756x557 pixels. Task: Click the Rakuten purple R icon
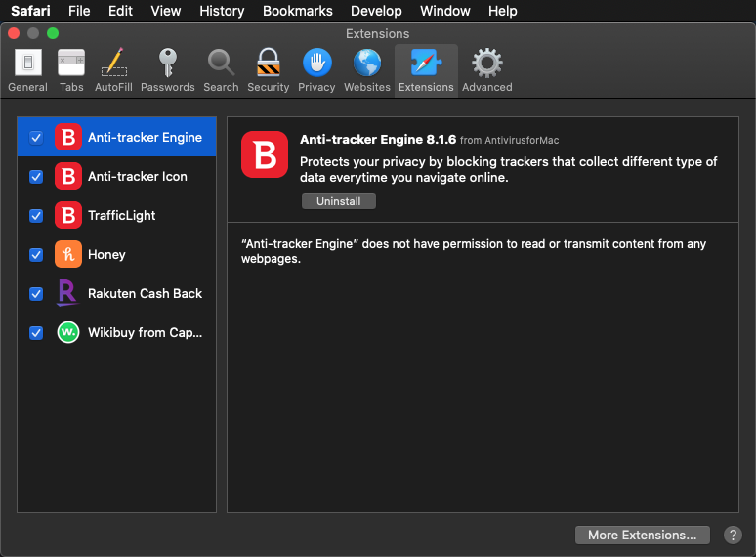[x=67, y=294]
